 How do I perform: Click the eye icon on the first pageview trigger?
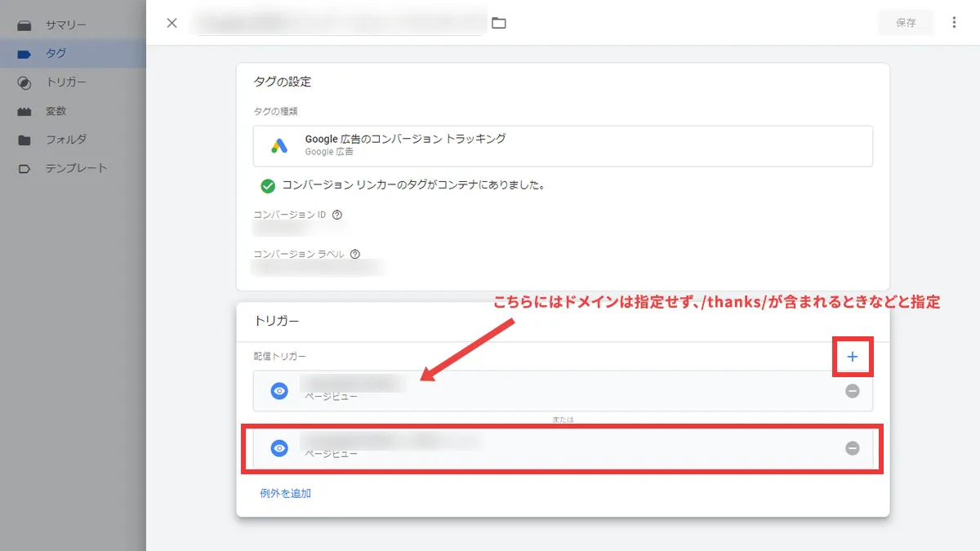280,391
